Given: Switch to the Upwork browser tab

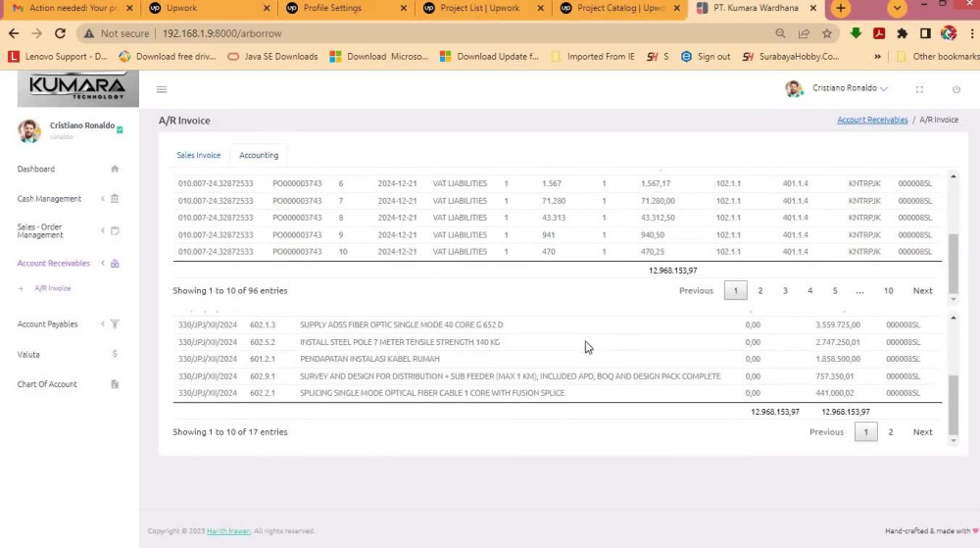Looking at the screenshot, I should [x=209, y=8].
